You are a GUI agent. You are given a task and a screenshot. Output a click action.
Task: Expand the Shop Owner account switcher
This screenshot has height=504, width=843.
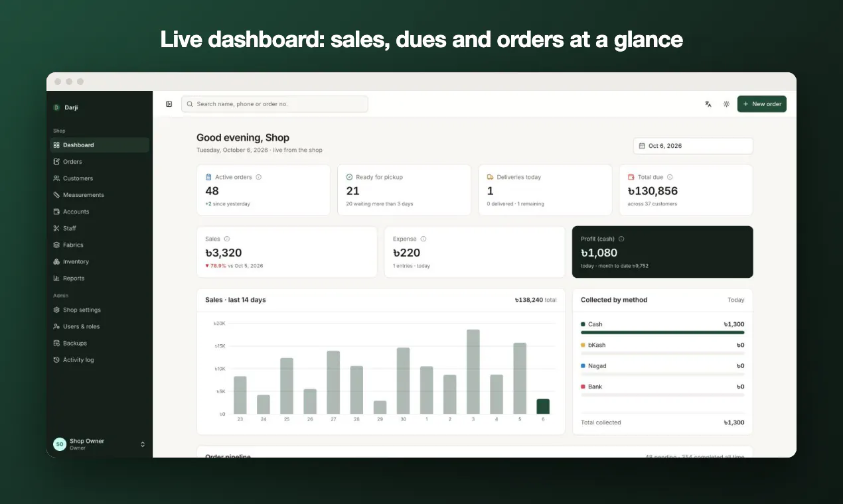click(x=143, y=444)
